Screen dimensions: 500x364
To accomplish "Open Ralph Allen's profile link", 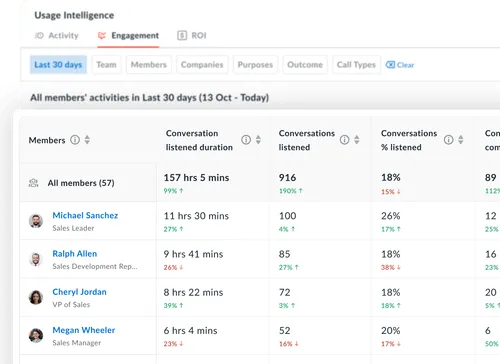I will [x=75, y=254].
